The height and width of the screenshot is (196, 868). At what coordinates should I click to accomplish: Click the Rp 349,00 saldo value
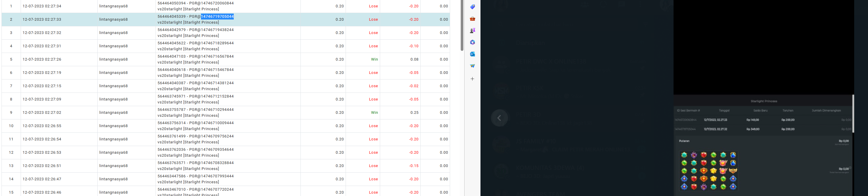[x=753, y=129]
